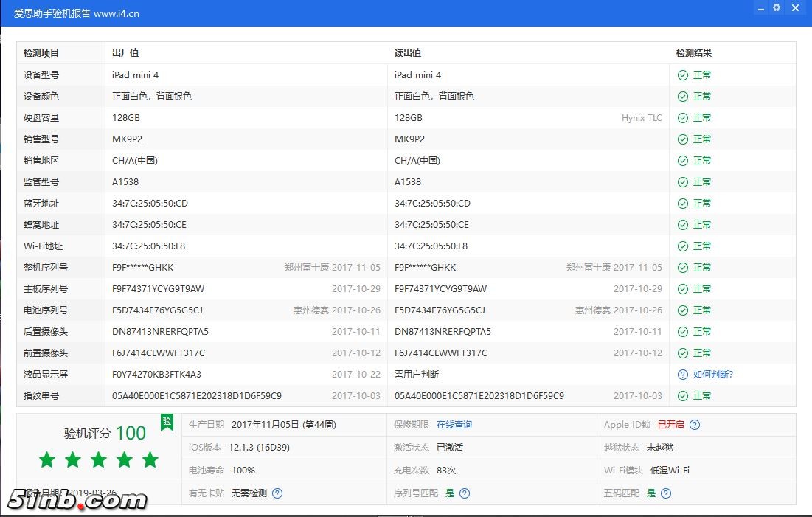Click green 验 badge on score panel

[167, 422]
